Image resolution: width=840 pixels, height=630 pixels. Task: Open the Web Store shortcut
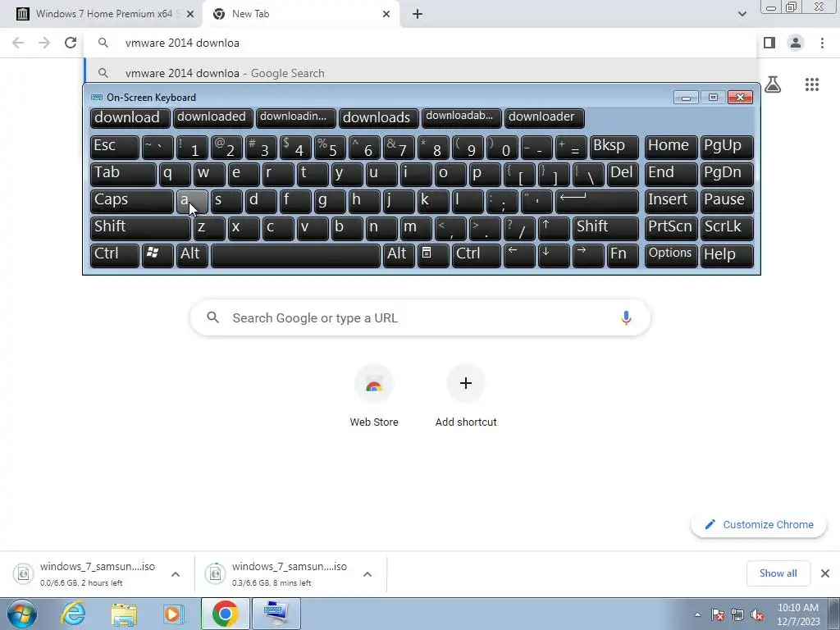(x=374, y=395)
